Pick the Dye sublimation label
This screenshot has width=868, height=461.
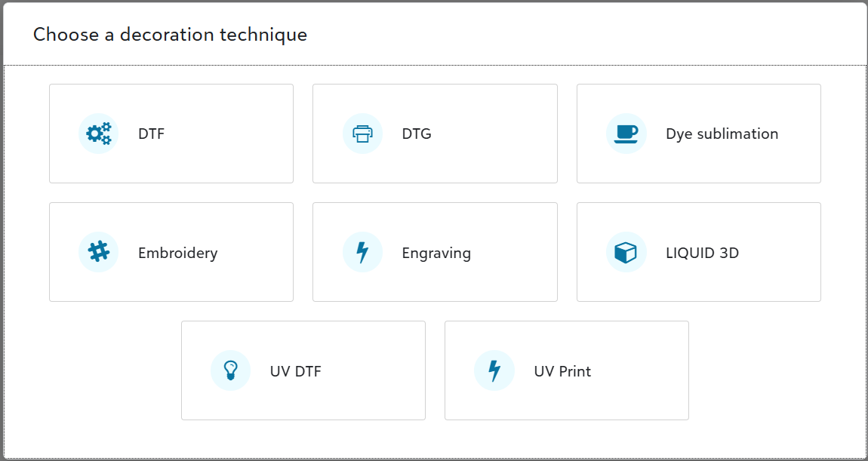tap(722, 134)
